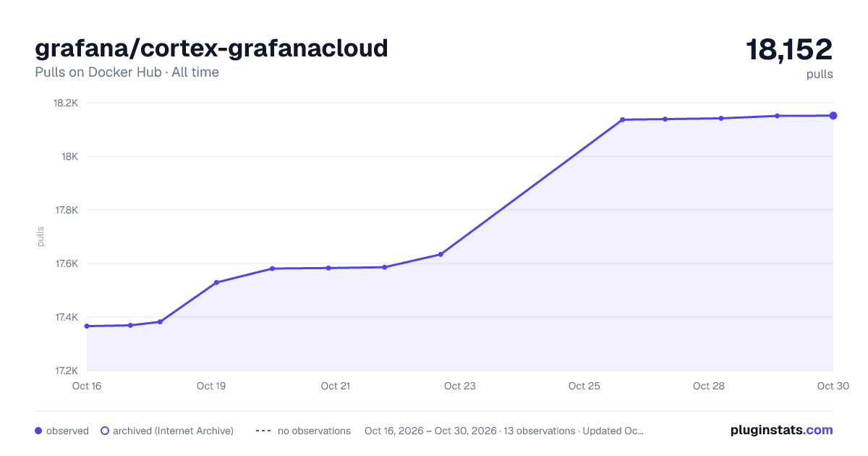This screenshot has height=456, width=868.
Task: Click the 18K y-axis label
Action: pyautogui.click(x=69, y=156)
